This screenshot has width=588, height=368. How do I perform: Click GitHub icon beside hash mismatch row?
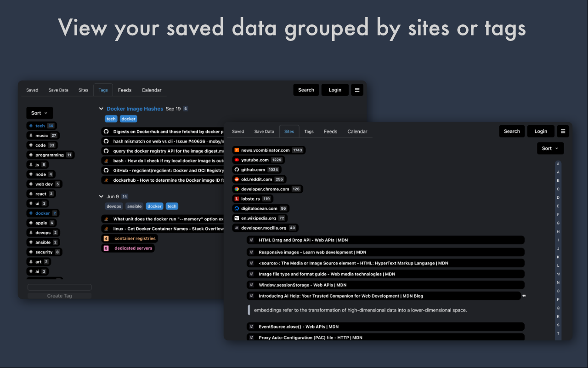pyautogui.click(x=106, y=141)
